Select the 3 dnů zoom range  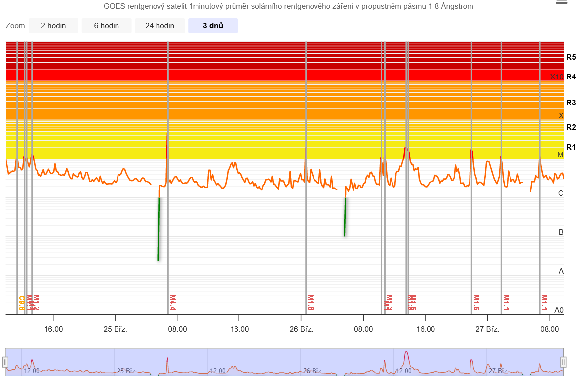coord(213,26)
